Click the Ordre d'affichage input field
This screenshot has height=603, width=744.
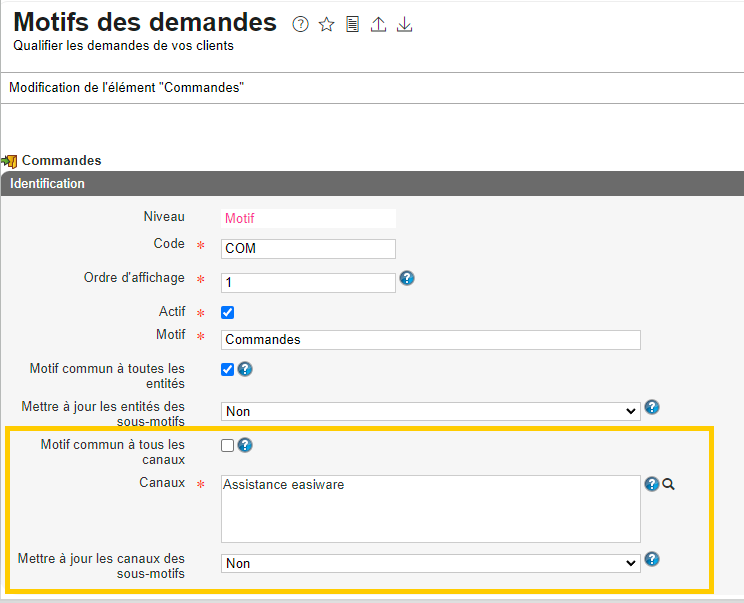308,283
